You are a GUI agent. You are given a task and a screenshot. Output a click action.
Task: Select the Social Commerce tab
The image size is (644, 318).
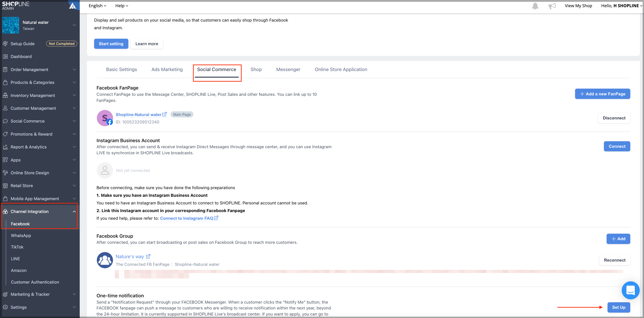coord(216,69)
